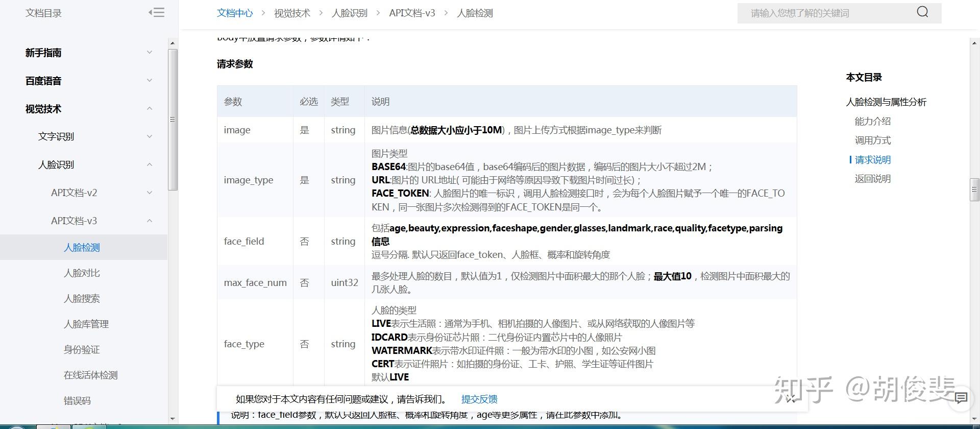Jump to 人脸检测与属性分析 in the page outline
Viewport: 980px width, 429px height.
click(886, 102)
